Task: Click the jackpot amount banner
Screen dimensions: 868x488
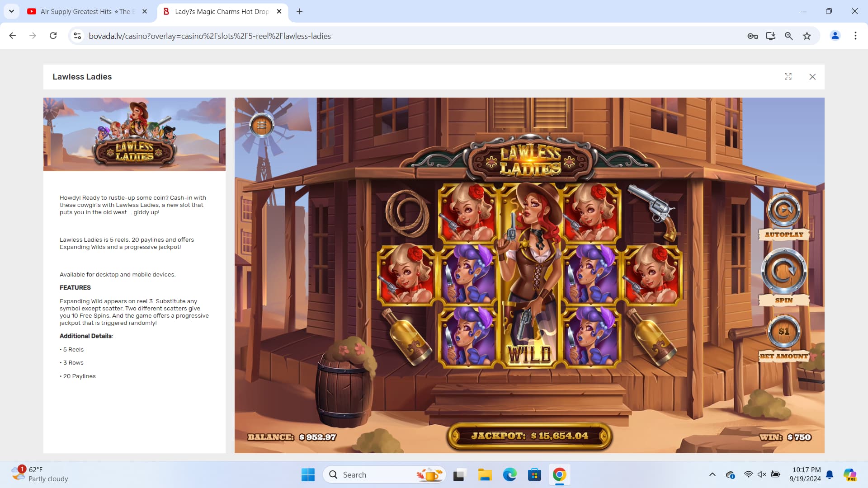Action: click(x=529, y=436)
